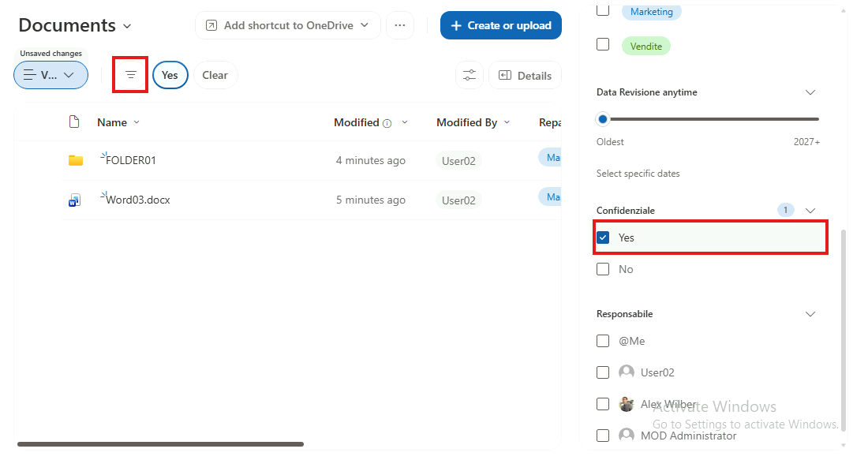
Task: Click Select specific dates link
Action: [638, 174]
